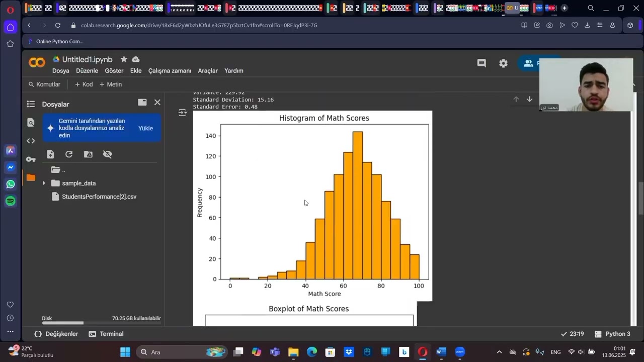The width and height of the screenshot is (644, 362).
Task: Open the Colab table of contents
Action: point(31,104)
